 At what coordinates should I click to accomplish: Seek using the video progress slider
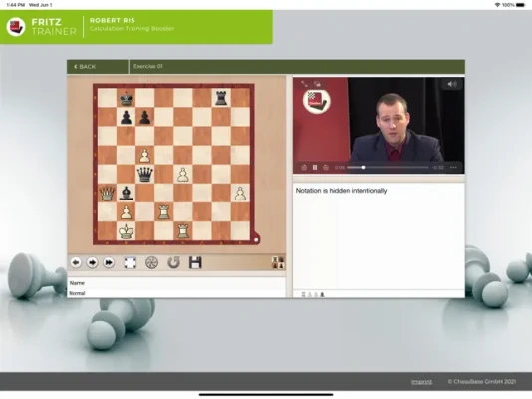(388, 167)
